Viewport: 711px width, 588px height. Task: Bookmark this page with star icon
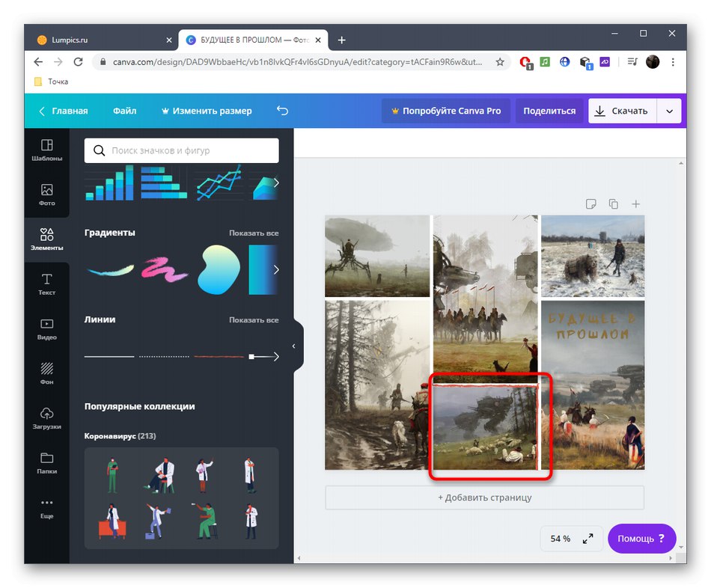tap(500, 61)
